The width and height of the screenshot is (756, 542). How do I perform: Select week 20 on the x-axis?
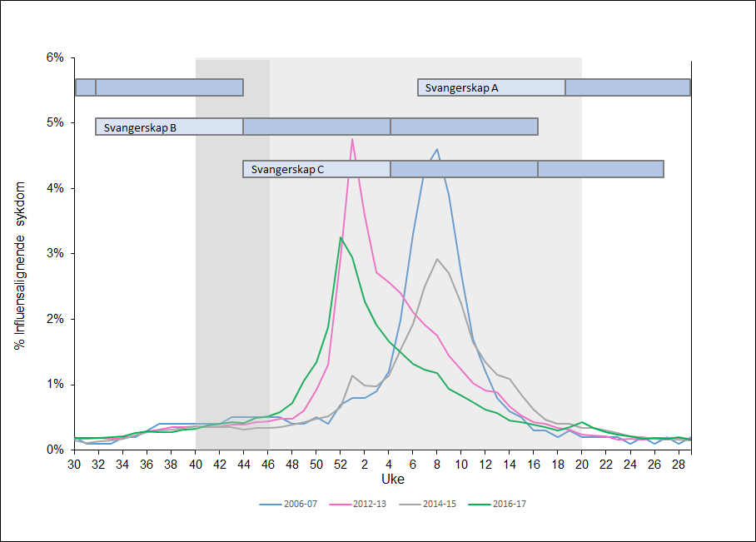coord(581,463)
